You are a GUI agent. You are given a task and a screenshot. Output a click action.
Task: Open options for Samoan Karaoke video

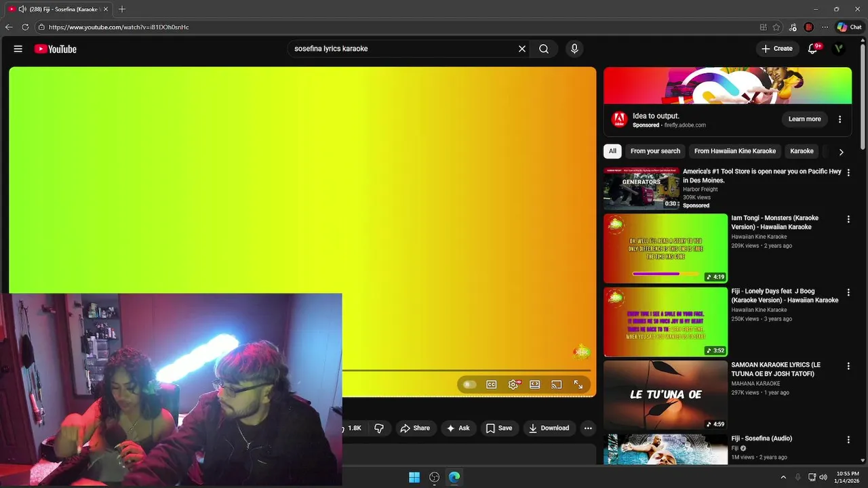(x=848, y=366)
